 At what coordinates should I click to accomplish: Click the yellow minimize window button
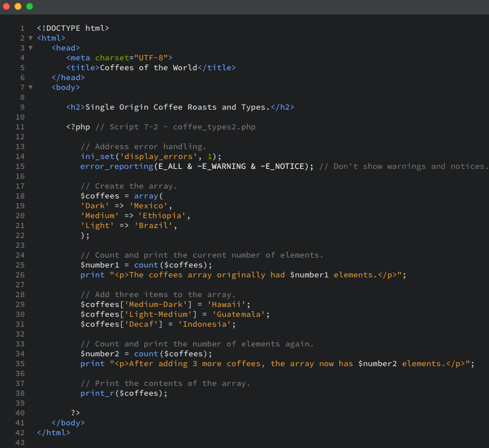point(18,6)
